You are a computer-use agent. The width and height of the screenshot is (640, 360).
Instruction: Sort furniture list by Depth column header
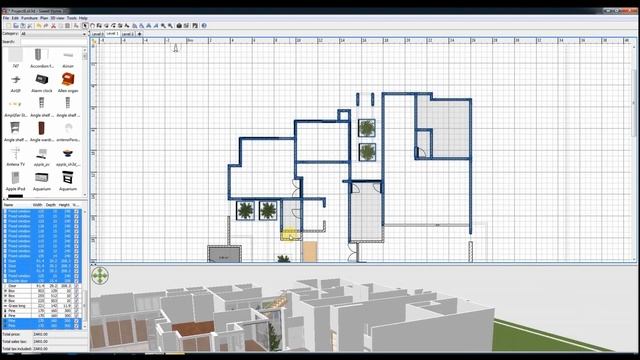(x=51, y=205)
